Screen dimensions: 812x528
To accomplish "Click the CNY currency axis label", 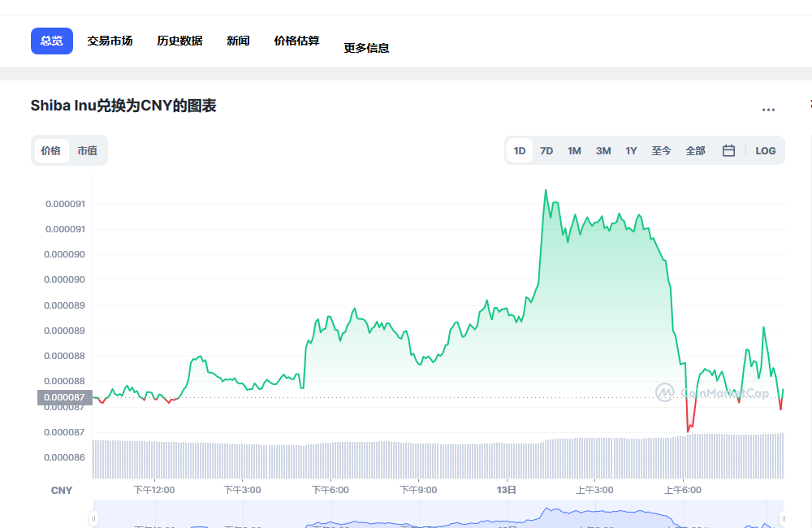I will tap(62, 491).
